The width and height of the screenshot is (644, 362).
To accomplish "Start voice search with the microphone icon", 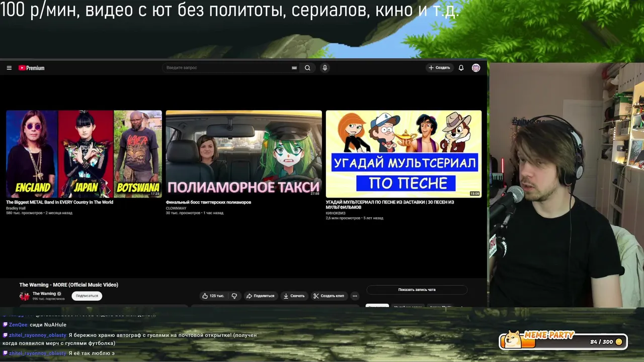I will [x=325, y=68].
